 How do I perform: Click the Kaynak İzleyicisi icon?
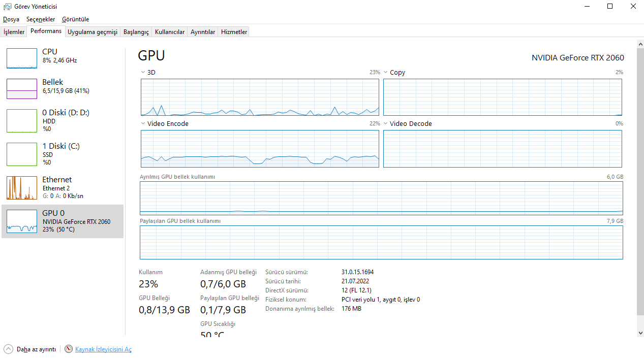[x=69, y=349]
